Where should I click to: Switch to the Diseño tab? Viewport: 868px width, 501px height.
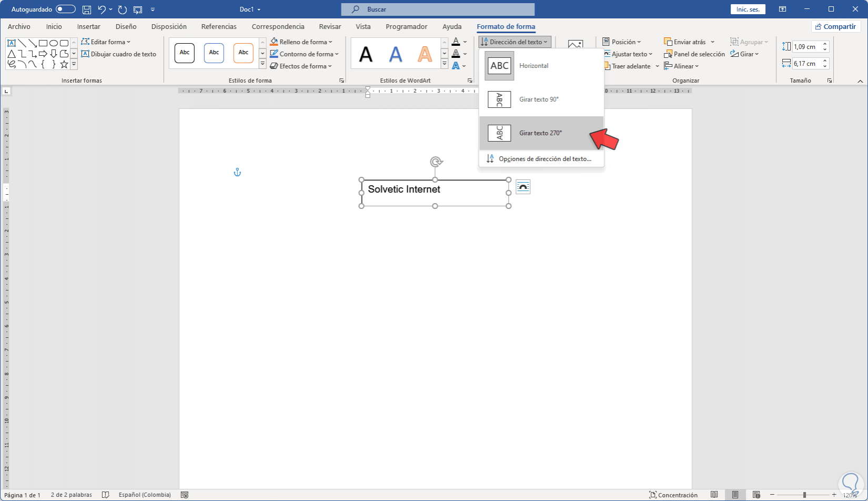[126, 26]
